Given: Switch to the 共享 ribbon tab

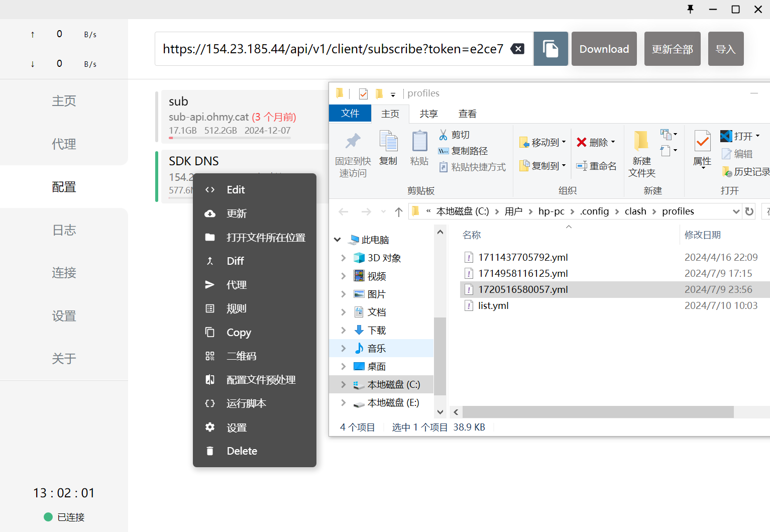Looking at the screenshot, I should pyautogui.click(x=428, y=114).
